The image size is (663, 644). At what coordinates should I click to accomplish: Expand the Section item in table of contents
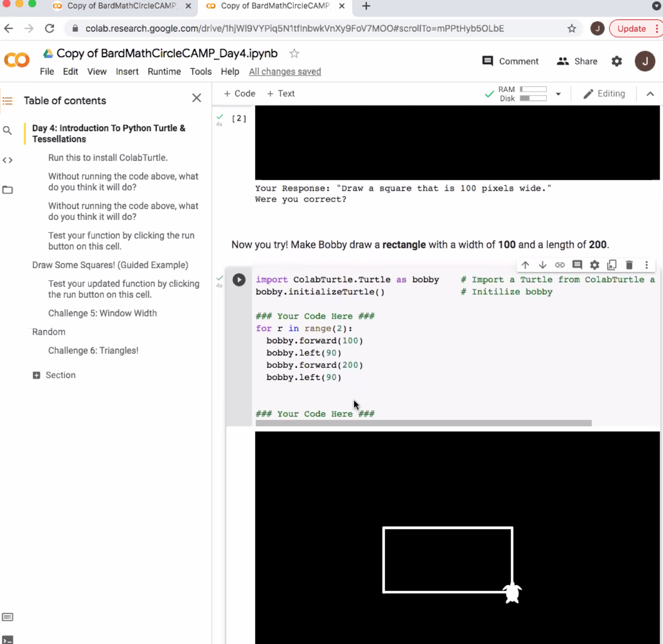[x=37, y=375]
